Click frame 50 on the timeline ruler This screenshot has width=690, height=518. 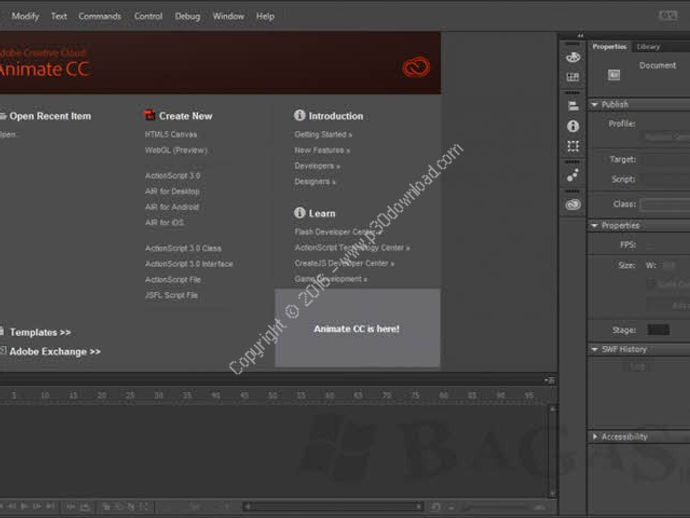coord(272,396)
